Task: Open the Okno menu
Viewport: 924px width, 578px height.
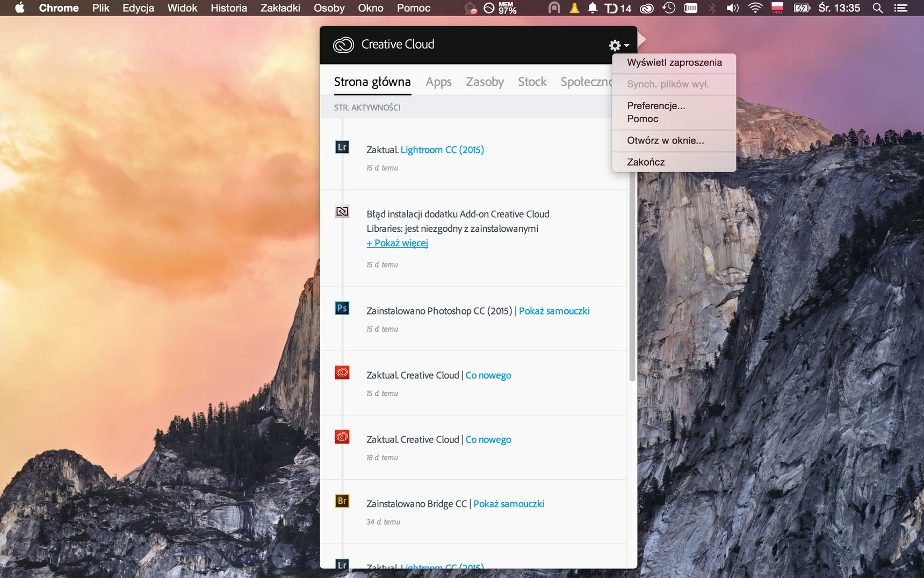Action: coord(371,8)
